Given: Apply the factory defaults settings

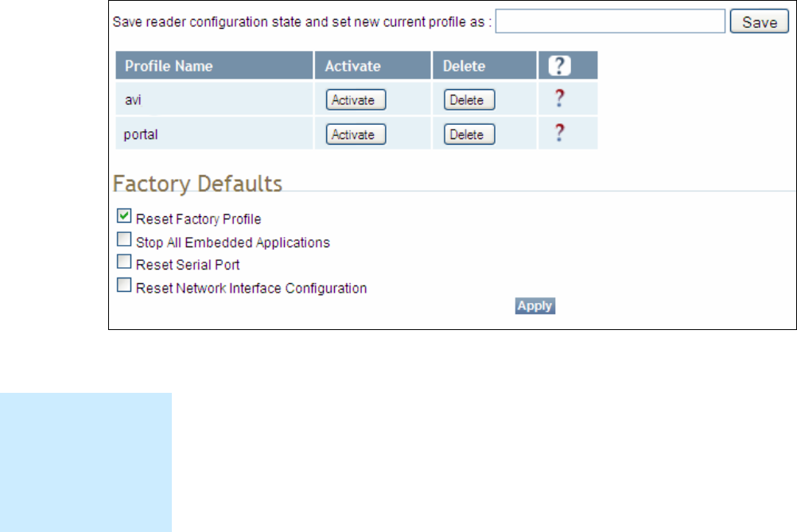Looking at the screenshot, I should coord(535,306).
